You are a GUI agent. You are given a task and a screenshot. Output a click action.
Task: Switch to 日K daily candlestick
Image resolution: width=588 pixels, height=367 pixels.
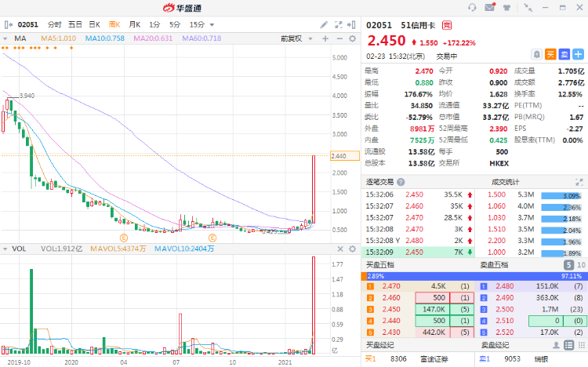(95, 25)
